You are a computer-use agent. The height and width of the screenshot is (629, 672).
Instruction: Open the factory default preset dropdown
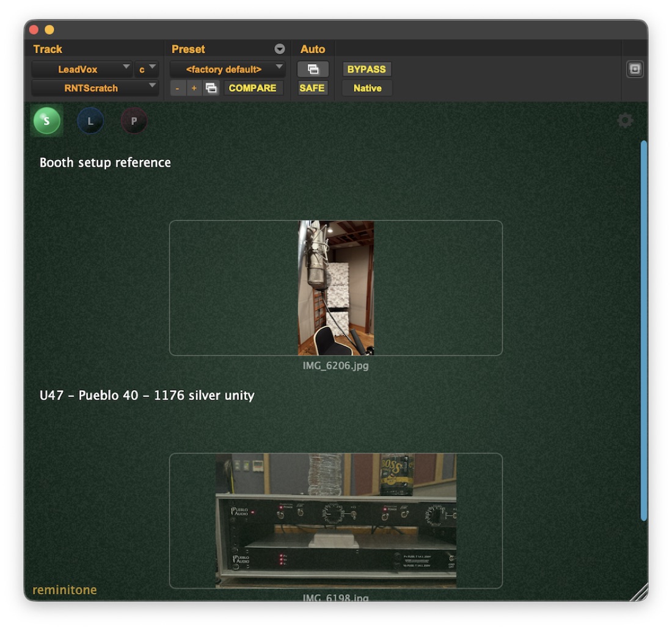pos(227,69)
